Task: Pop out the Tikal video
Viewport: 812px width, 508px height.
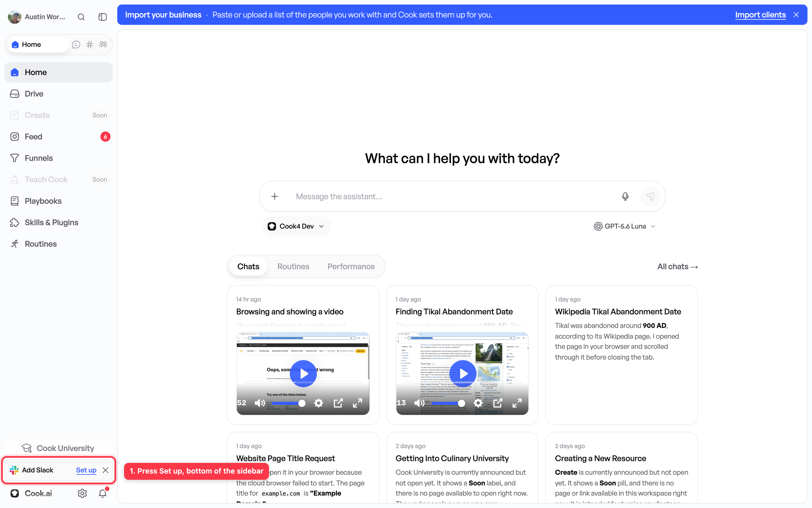Action: pyautogui.click(x=498, y=403)
